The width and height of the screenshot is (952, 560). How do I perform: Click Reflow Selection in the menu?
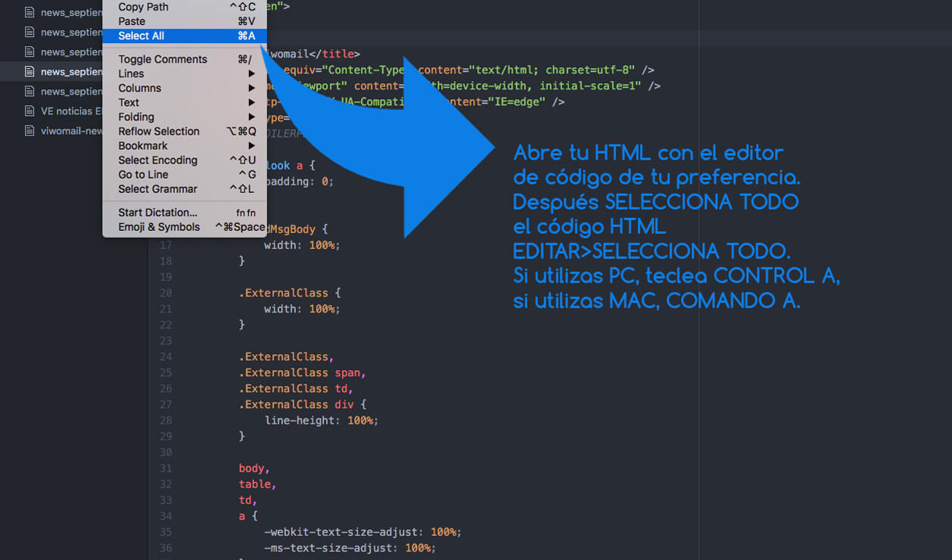coord(159,131)
